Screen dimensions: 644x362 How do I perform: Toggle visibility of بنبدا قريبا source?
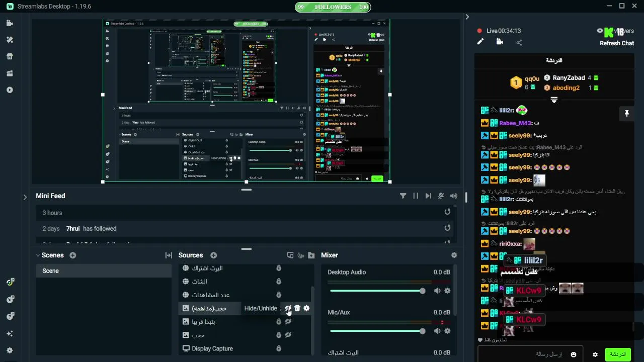coord(288,322)
